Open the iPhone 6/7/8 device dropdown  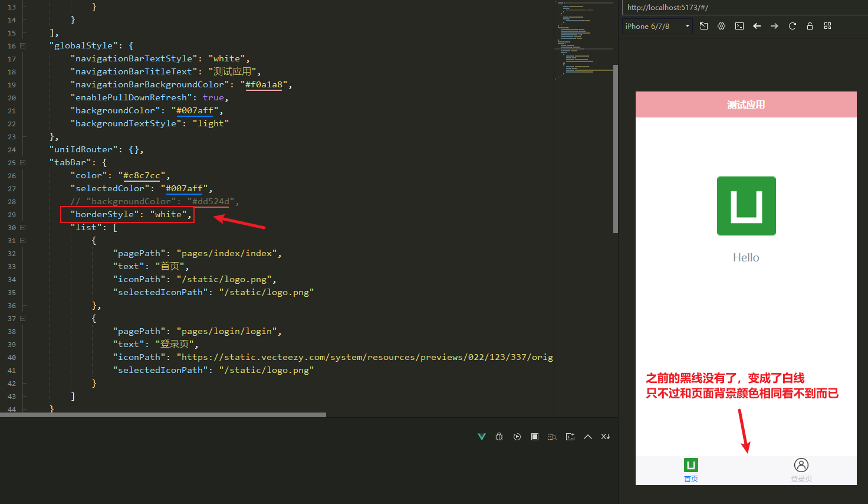click(657, 26)
